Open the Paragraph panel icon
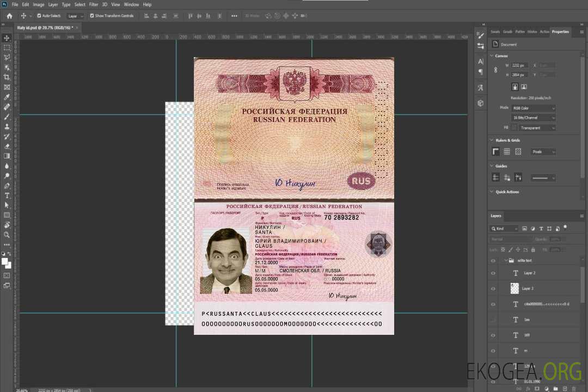Viewport: 588px width, 392px height. tap(480, 72)
